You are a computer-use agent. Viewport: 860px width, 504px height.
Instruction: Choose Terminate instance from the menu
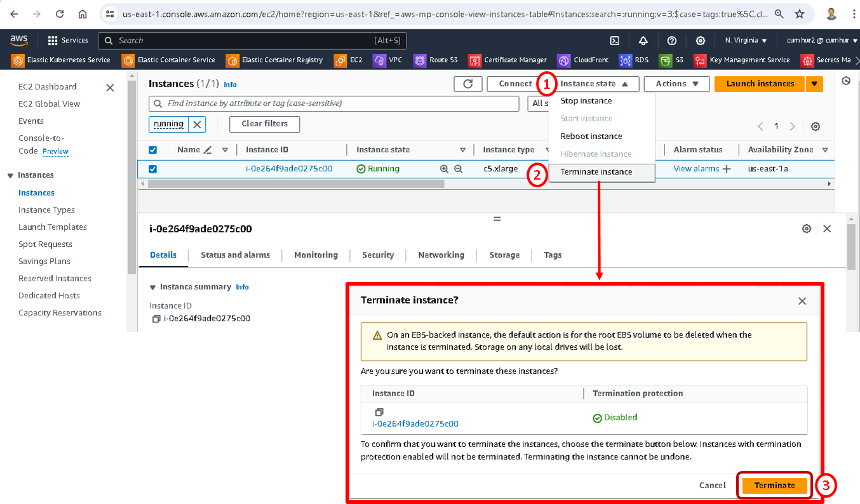coord(596,172)
